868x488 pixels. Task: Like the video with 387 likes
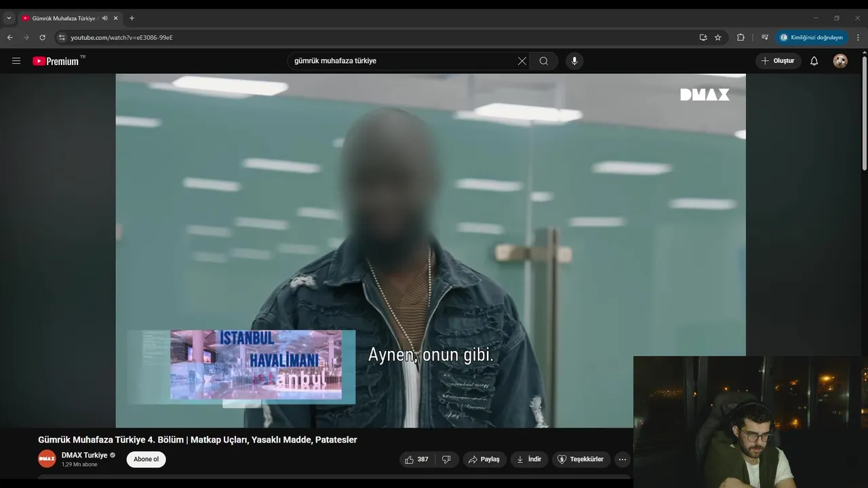point(416,460)
